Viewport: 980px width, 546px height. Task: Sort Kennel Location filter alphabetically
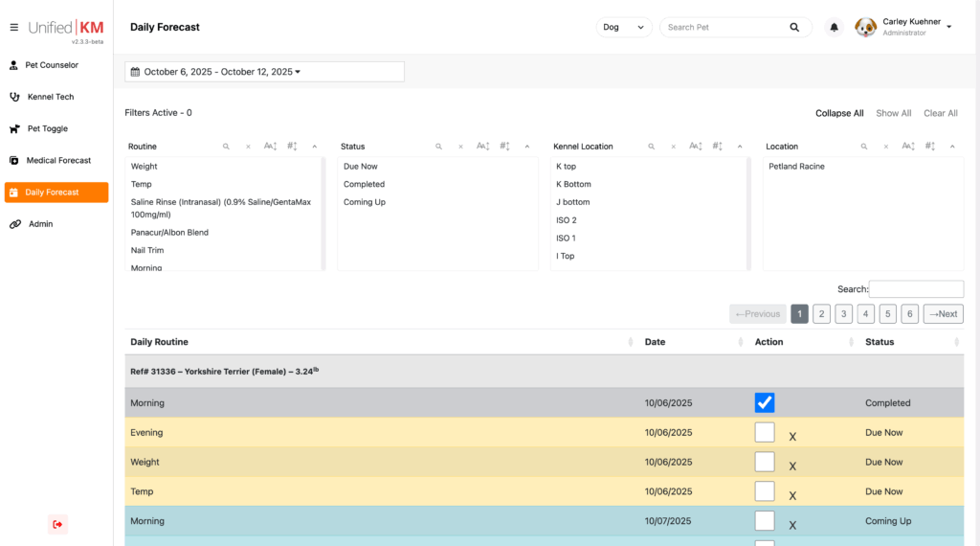[x=696, y=147]
